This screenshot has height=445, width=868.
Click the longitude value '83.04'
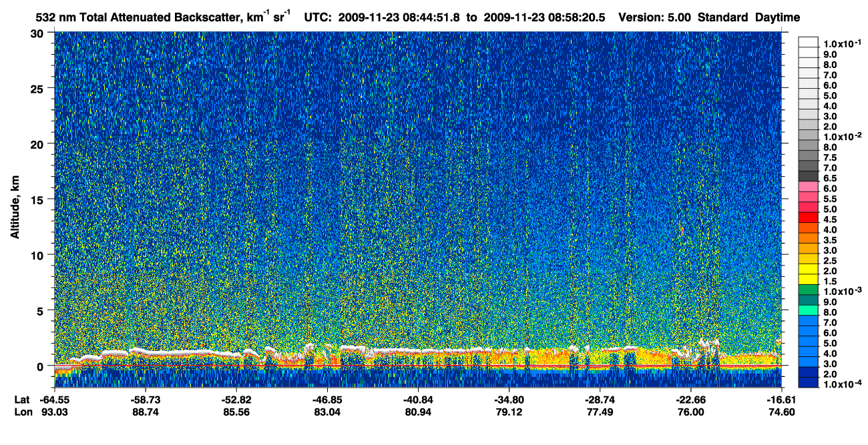coord(327,412)
